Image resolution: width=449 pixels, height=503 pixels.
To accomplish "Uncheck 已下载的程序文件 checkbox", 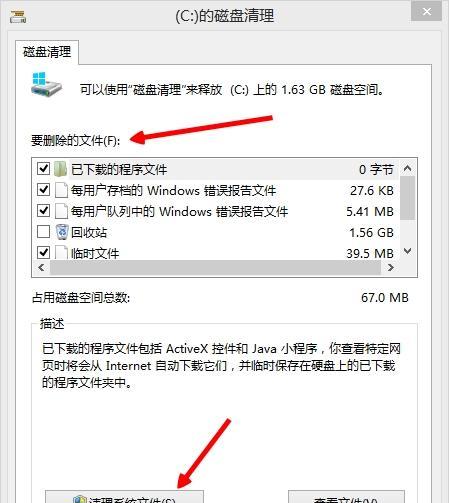I will [43, 169].
